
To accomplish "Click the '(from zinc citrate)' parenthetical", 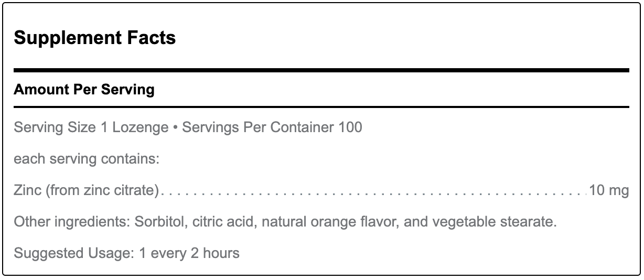I will [x=102, y=190].
